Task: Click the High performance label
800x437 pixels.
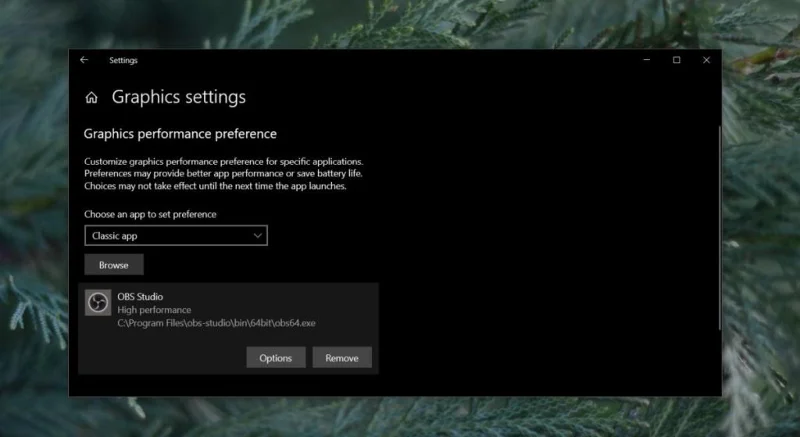Action: coord(154,310)
